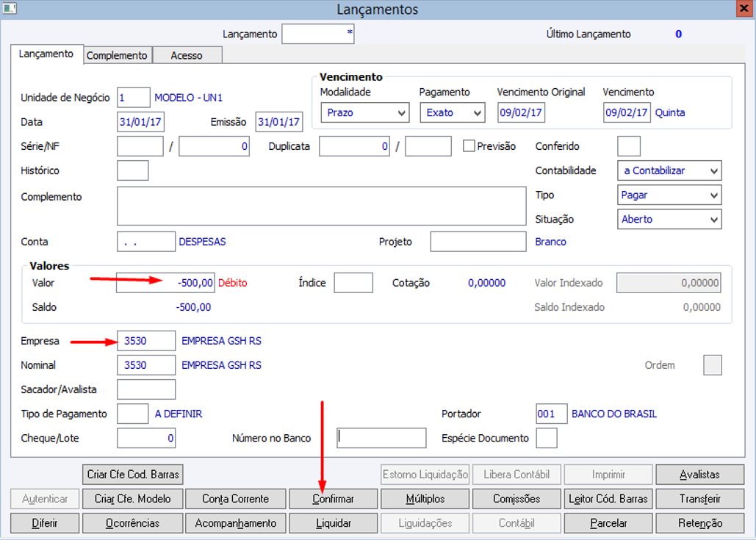Click the Parcelar button
The height and width of the screenshot is (540, 756).
(608, 523)
